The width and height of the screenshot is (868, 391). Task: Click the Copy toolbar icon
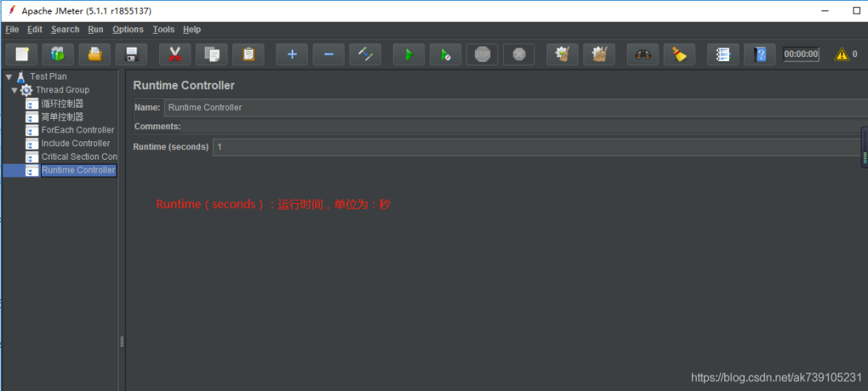tap(211, 55)
